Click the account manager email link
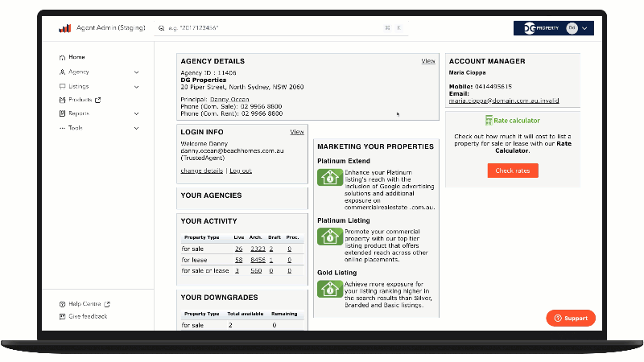 click(x=504, y=101)
